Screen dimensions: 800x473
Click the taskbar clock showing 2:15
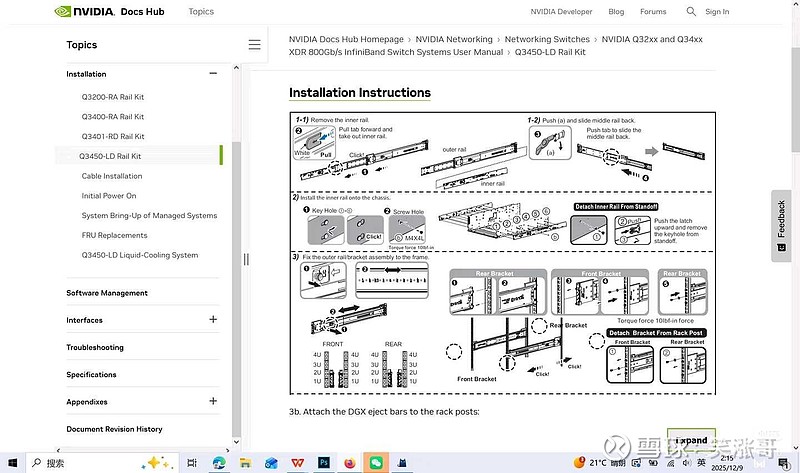pyautogui.click(x=727, y=463)
